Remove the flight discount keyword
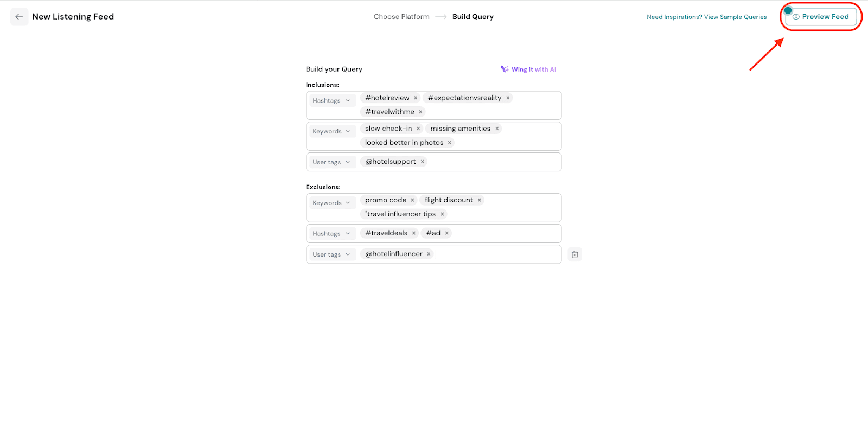The width and height of the screenshot is (868, 434). 479,200
